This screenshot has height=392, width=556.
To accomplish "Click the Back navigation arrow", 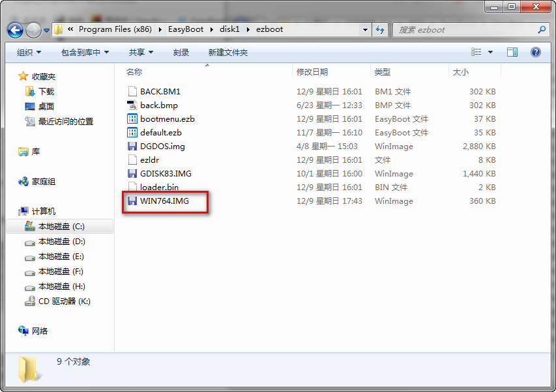I will [x=14, y=29].
